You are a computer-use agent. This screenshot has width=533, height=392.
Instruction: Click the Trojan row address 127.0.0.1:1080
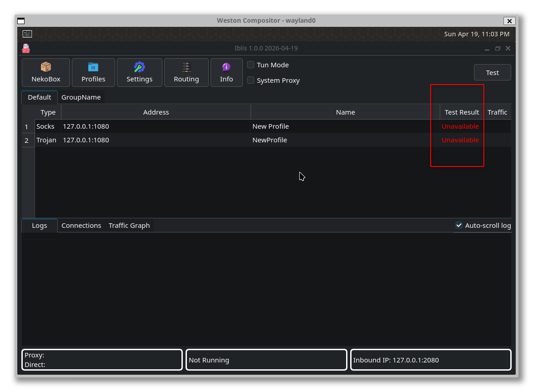[x=156, y=140]
